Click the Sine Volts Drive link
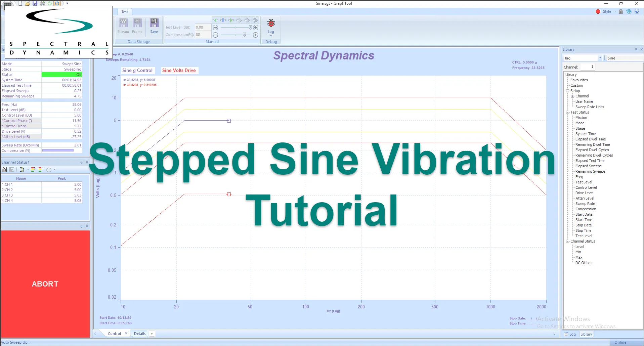Image resolution: width=644 pixels, height=346 pixels. click(179, 70)
